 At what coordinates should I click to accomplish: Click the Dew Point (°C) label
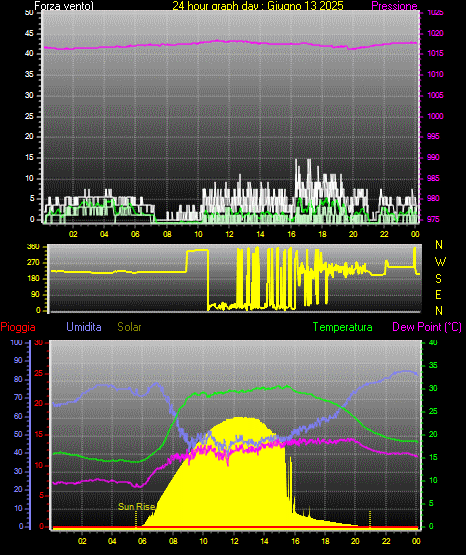(427, 327)
